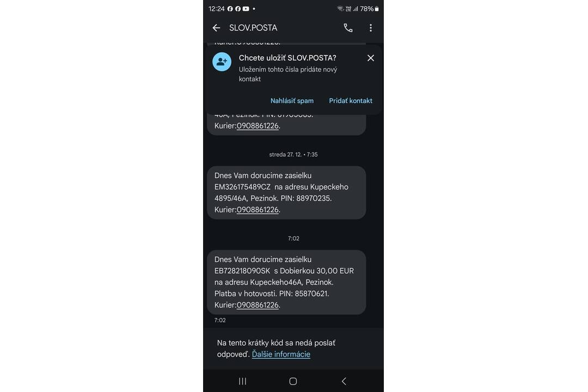Image resolution: width=588 pixels, height=392 pixels.
Task: Select the 30,00 EUR Dobierkou message bubble
Action: (286, 282)
